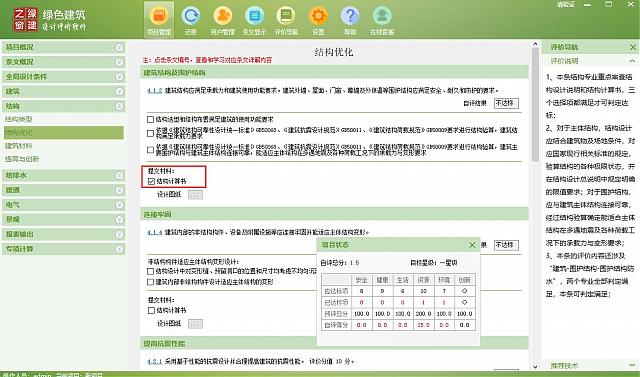The height and width of the screenshot is (377, 640).
Task: Check 建筑内部非结构构件设计适应主体结构的变形 box
Action: [x=150, y=282]
